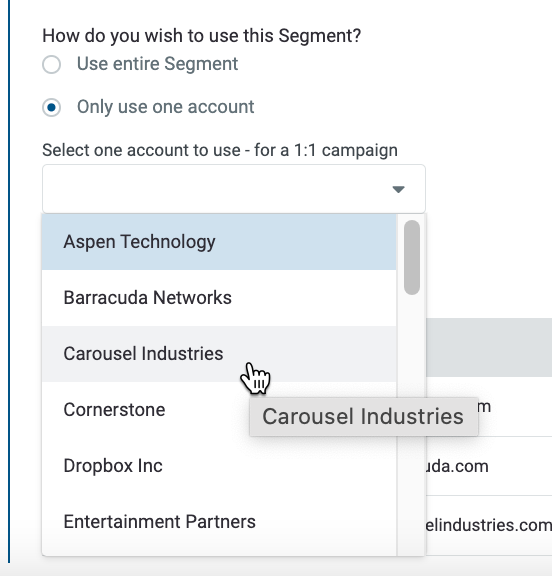The image size is (552, 576).
Task: Click inside the empty account select field
Action: coord(234,189)
